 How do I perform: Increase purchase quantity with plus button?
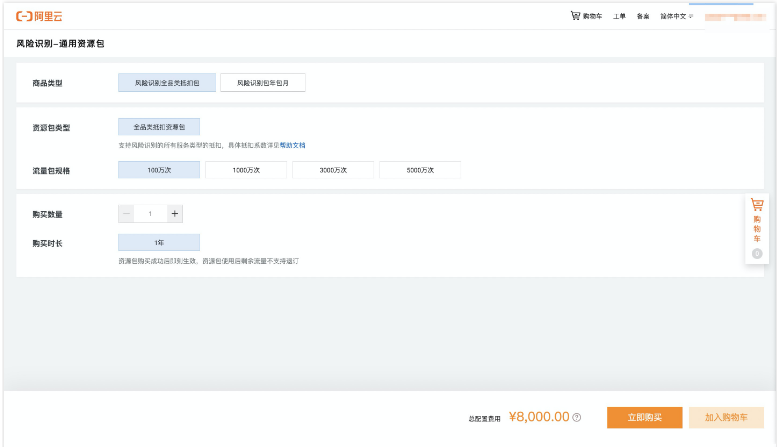tap(175, 214)
